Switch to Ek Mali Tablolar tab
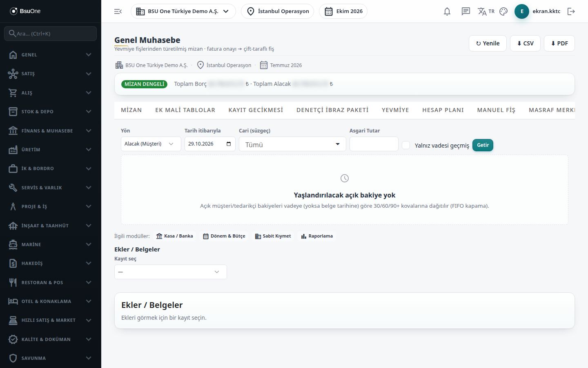 pyautogui.click(x=185, y=110)
